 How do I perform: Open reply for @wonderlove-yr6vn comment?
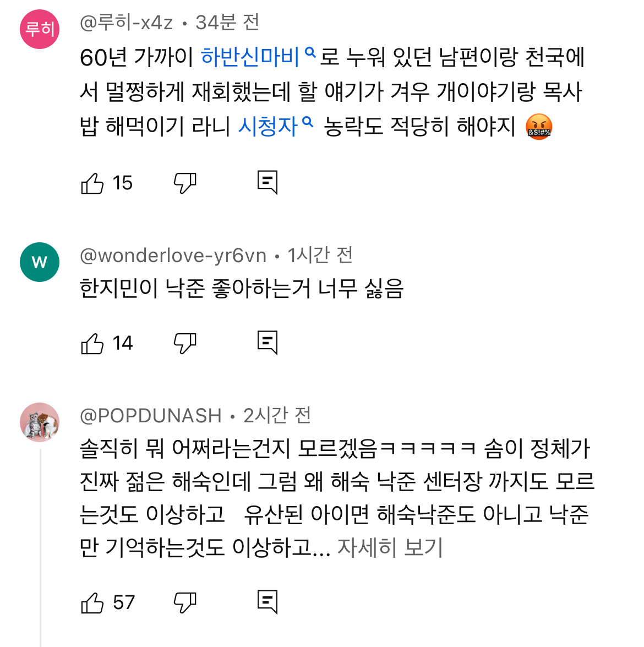point(268,342)
